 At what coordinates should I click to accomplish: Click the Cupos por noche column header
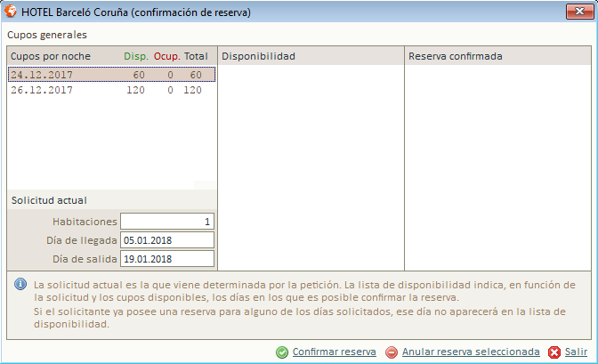[51, 56]
